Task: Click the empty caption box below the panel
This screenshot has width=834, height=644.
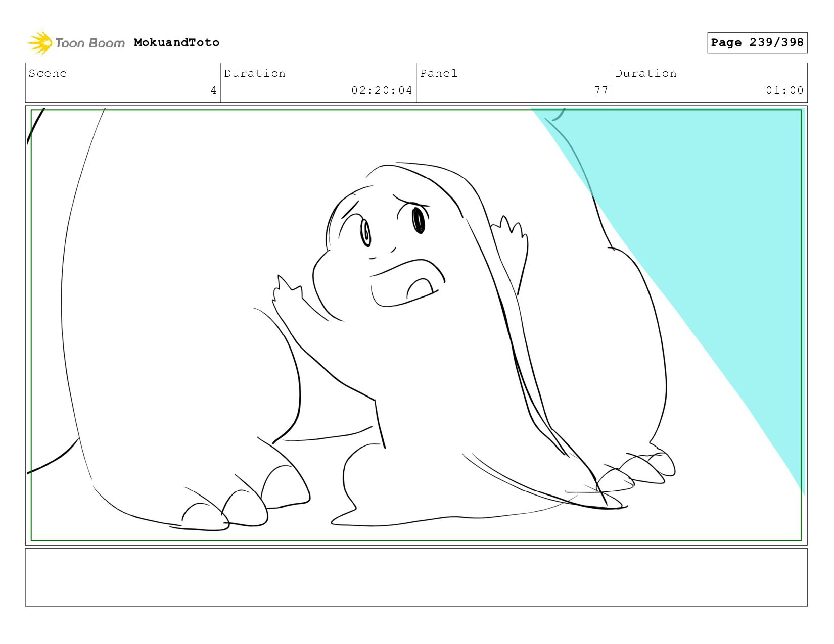Action: pyautogui.click(x=416, y=577)
